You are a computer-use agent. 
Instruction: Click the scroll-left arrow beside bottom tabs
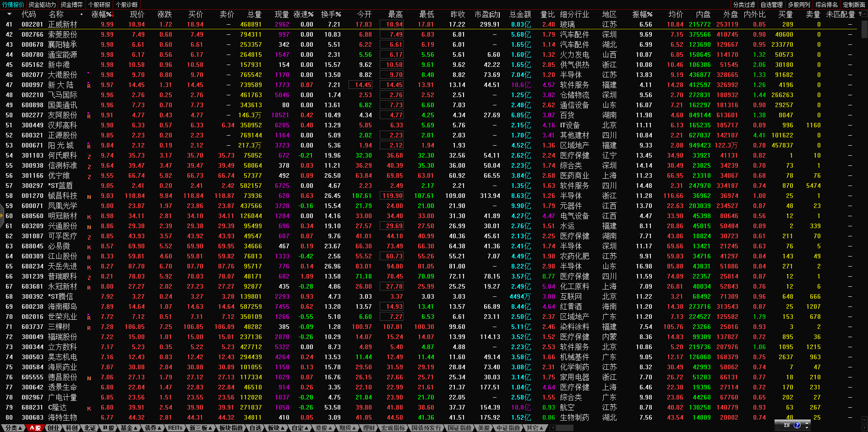click(x=552, y=428)
